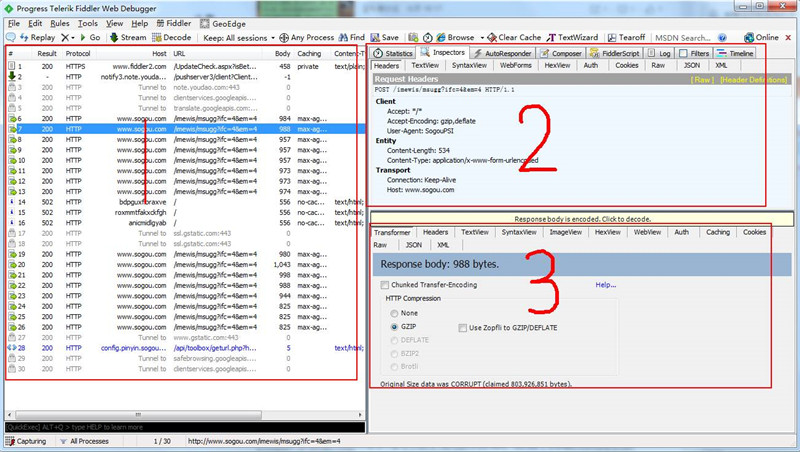The height and width of the screenshot is (452, 800).
Task: Select the response Caching tab
Action: [x=717, y=232]
